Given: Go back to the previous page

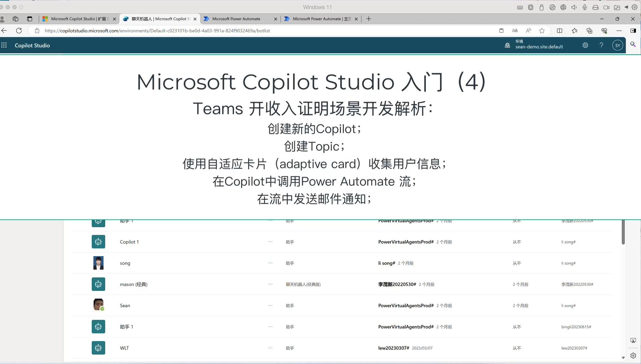Looking at the screenshot, I should tap(4, 31).
